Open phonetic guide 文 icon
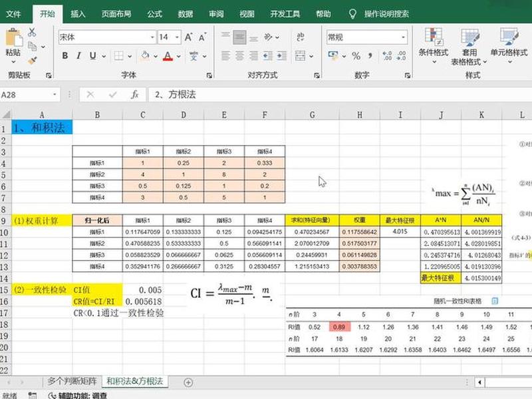Screen dimensions: 532x399 [194, 56]
